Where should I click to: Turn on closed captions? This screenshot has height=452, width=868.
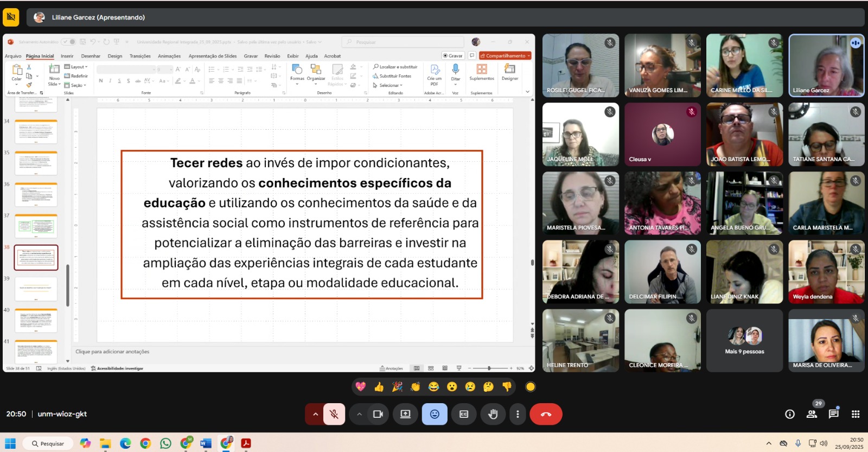(464, 414)
